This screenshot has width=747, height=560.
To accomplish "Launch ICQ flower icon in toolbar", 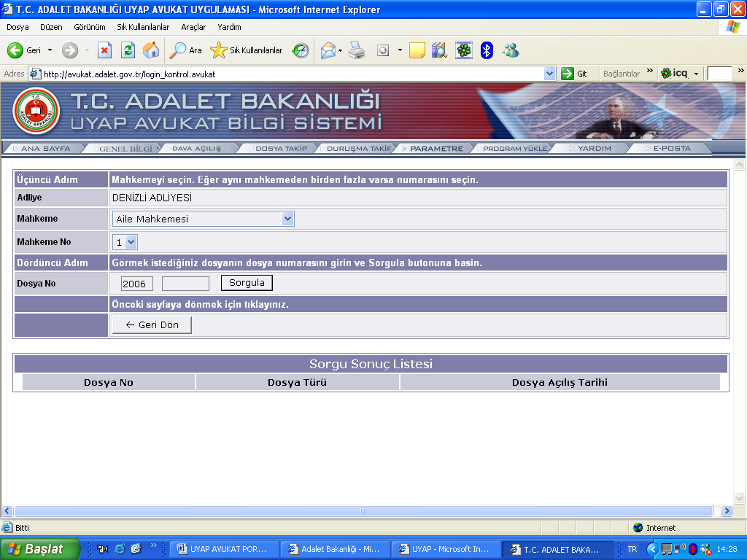I will [x=463, y=50].
